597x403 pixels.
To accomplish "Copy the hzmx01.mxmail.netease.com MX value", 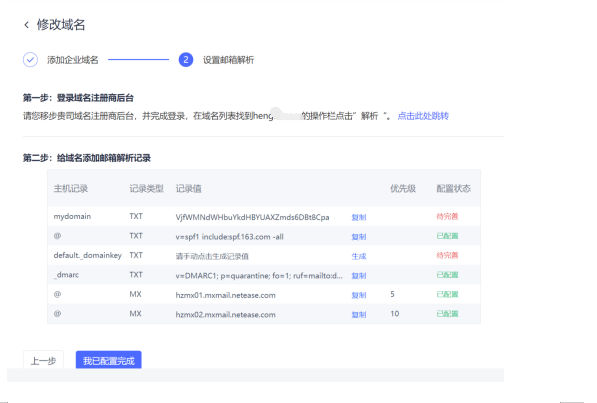I will (359, 295).
